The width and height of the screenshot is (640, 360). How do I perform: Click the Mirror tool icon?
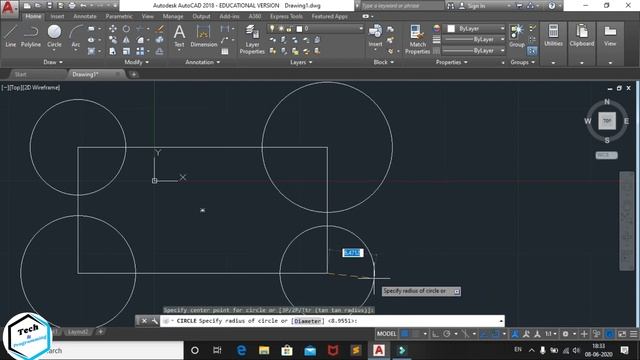[x=126, y=40]
